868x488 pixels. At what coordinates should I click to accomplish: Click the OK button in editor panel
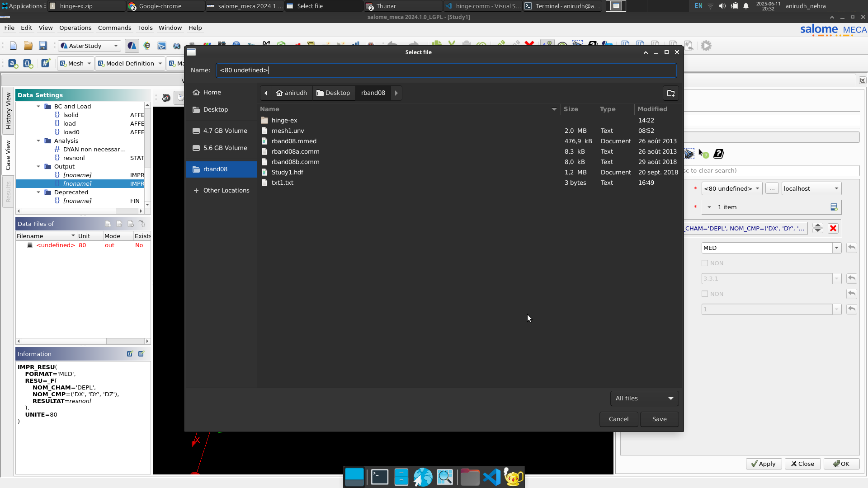coord(841,464)
